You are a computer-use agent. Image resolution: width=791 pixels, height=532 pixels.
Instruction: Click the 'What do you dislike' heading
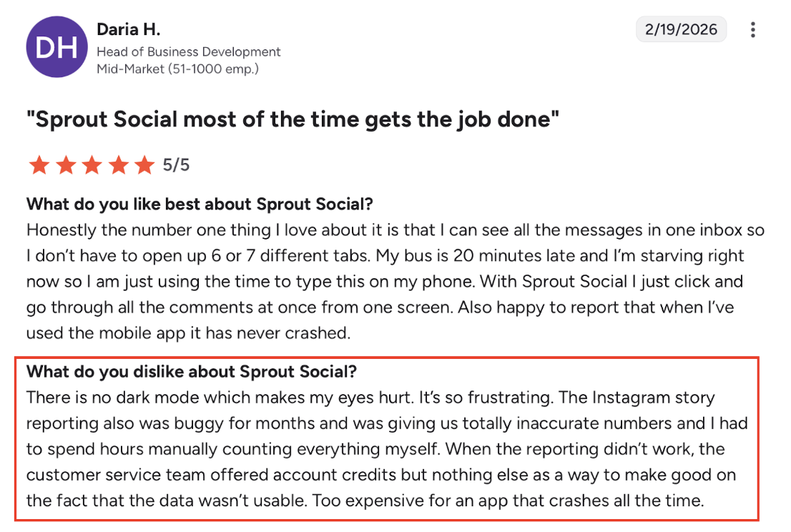192,372
